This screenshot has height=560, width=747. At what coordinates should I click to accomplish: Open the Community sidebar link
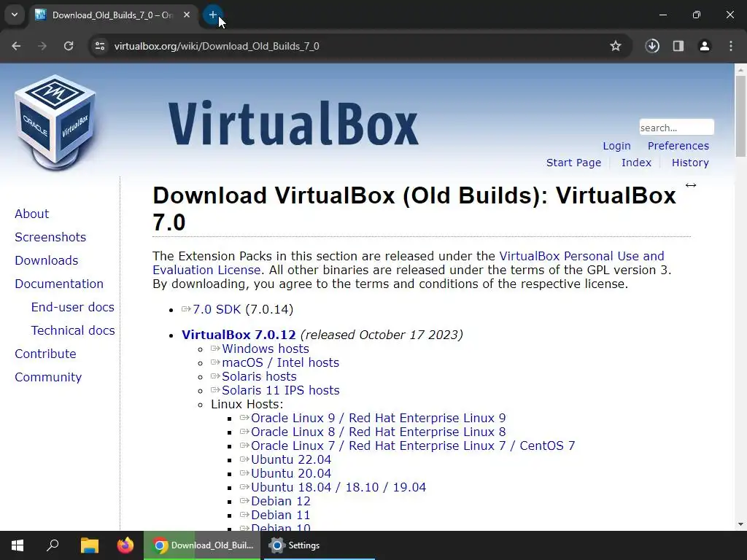pos(48,377)
